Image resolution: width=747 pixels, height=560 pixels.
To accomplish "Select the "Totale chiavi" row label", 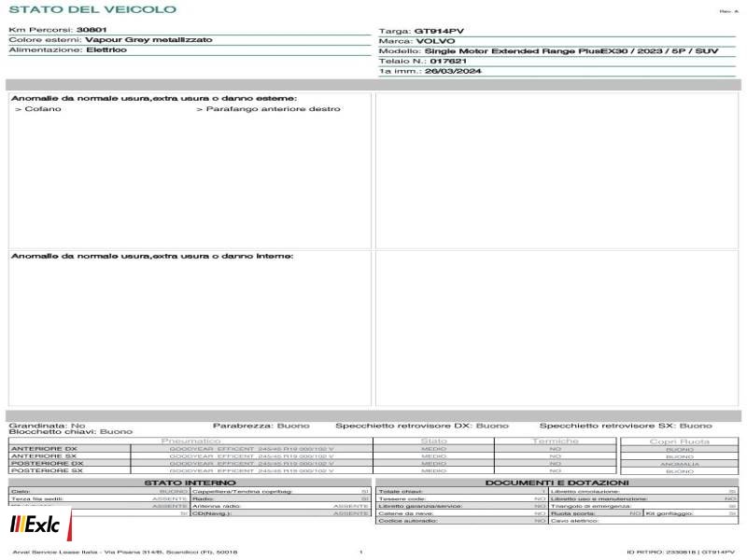I will tap(401, 492).
